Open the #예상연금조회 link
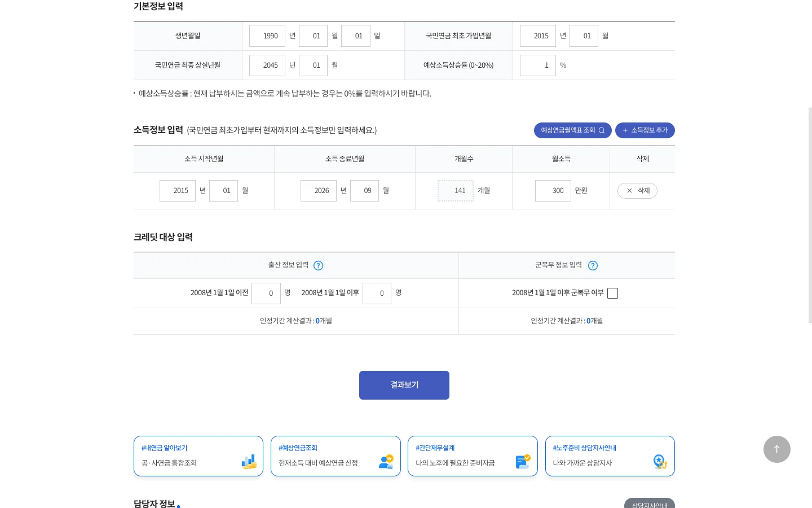Image resolution: width=812 pixels, height=508 pixels. click(x=336, y=456)
